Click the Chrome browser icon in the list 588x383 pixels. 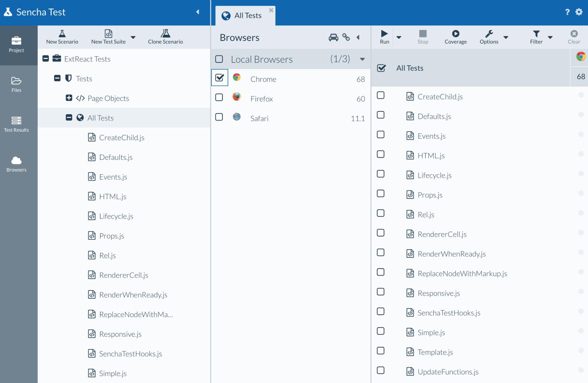click(236, 77)
